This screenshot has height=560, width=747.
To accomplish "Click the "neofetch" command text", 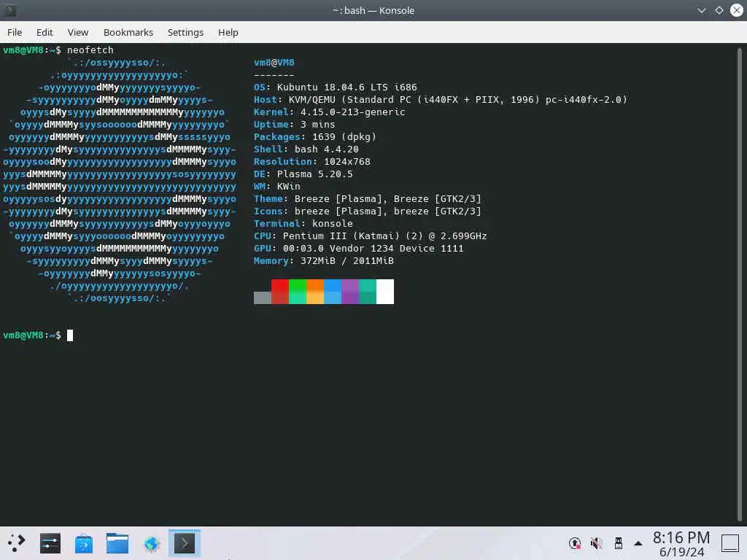I will click(x=90, y=50).
